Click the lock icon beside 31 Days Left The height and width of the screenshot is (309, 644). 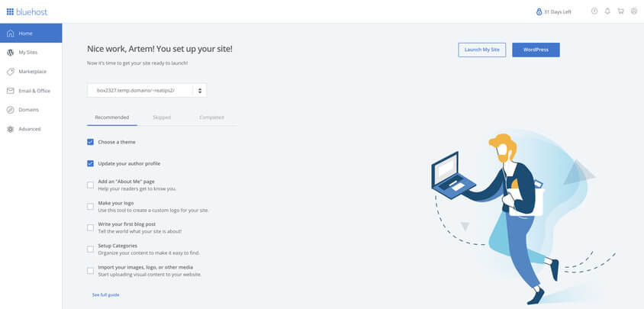click(x=539, y=12)
